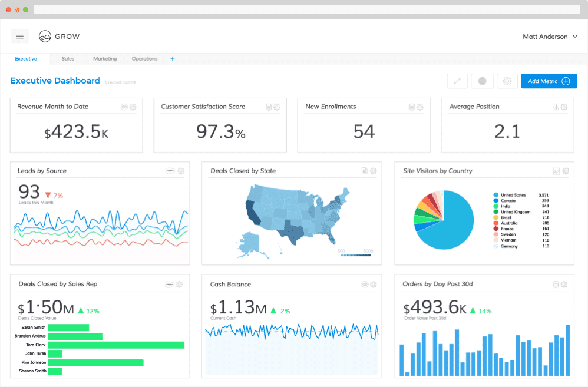Image resolution: width=588 pixels, height=387 pixels.
Task: Switch to the Sales tab
Action: (x=68, y=59)
